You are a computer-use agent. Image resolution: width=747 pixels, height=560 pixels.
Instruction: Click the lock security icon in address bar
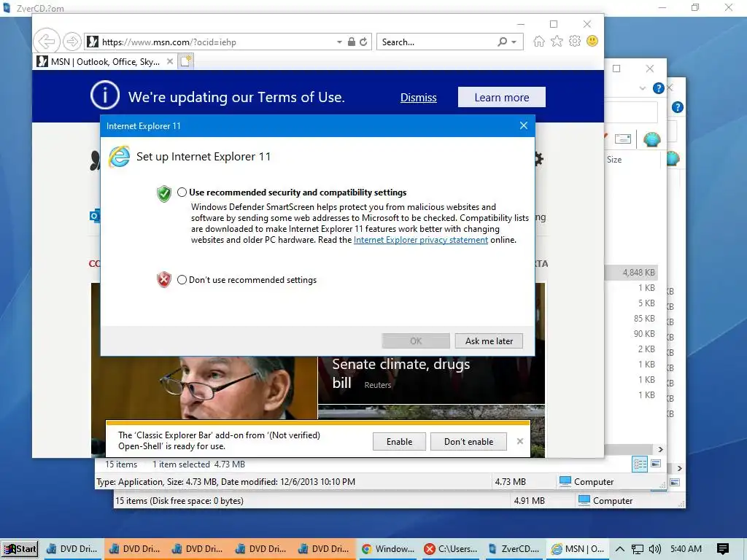(352, 42)
